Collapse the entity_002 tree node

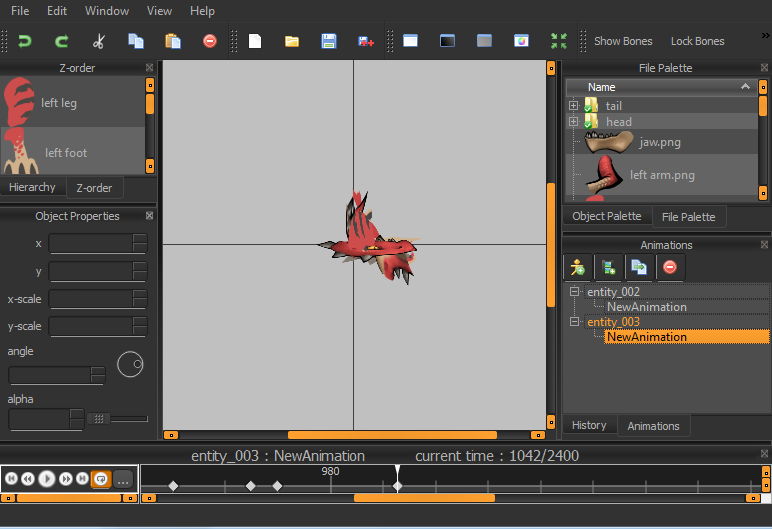[x=574, y=292]
